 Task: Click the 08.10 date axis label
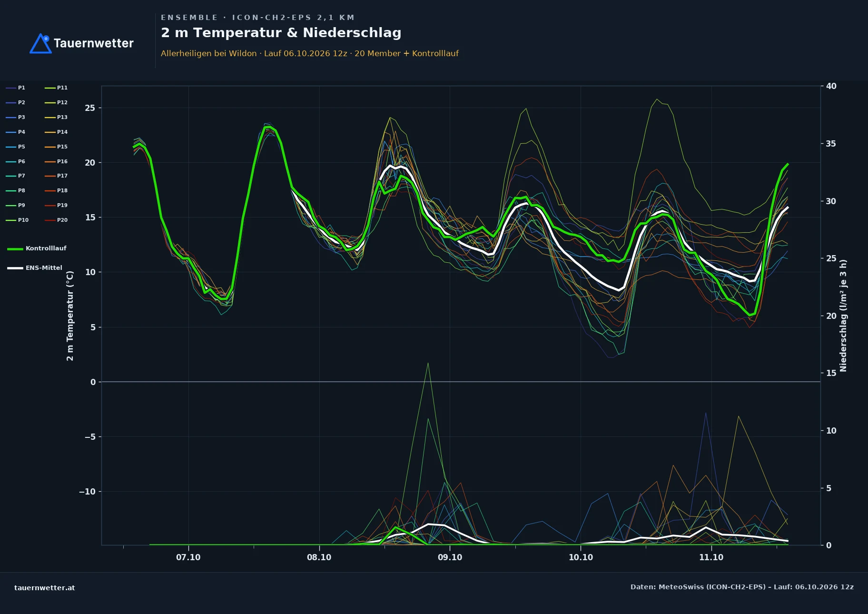[319, 557]
